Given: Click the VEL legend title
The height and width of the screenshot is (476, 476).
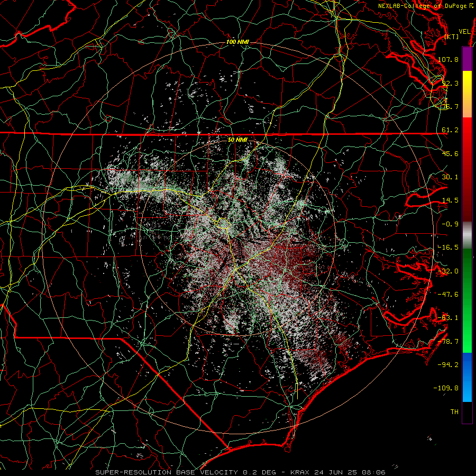Looking at the screenshot, I should click(465, 32).
